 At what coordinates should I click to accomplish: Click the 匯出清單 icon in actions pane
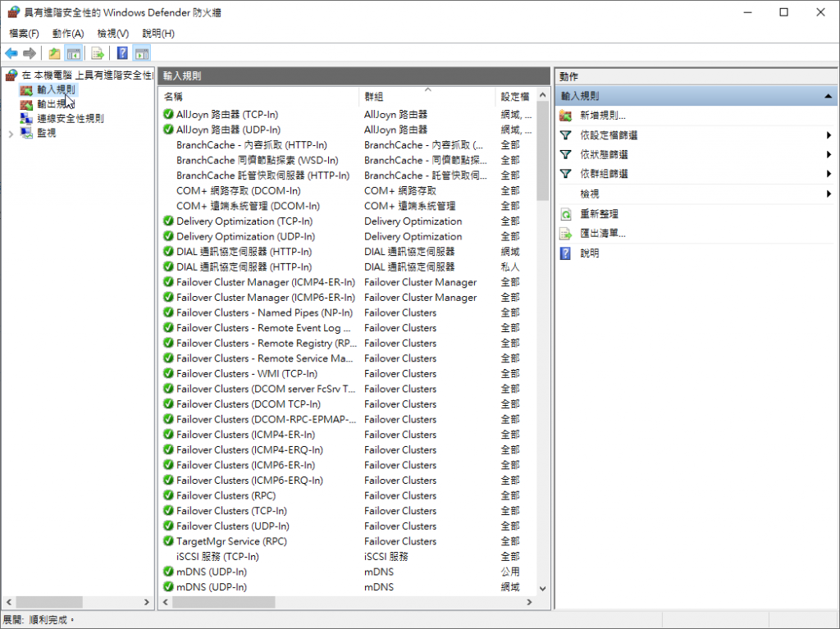[x=566, y=234]
